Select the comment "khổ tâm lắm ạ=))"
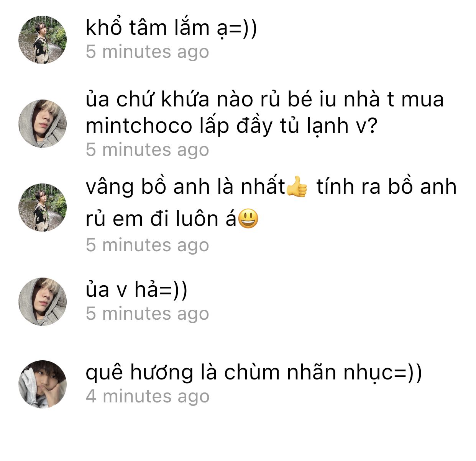476x461 pixels. point(171,28)
